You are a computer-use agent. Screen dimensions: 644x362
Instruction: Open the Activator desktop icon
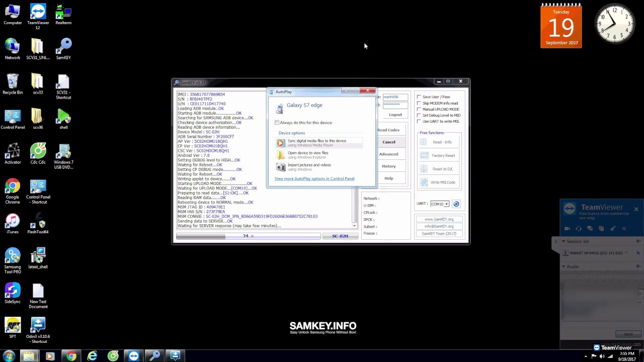pos(13,153)
